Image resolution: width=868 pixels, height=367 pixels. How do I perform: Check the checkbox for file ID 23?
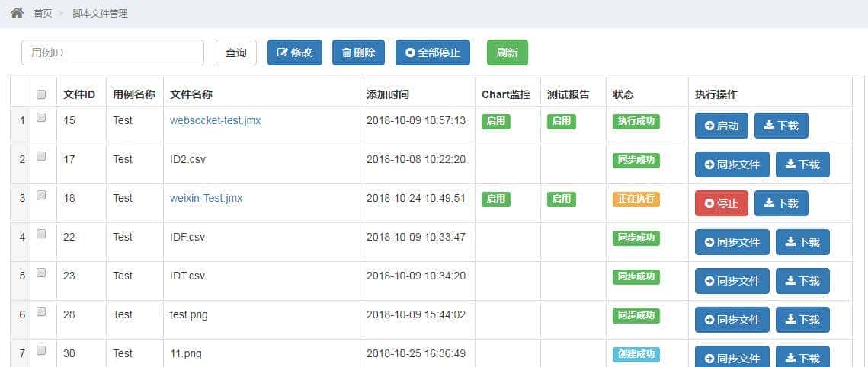(41, 273)
